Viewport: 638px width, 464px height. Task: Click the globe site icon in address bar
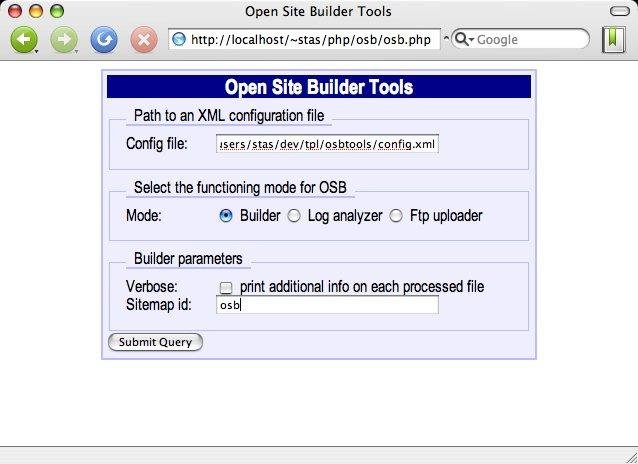click(179, 39)
